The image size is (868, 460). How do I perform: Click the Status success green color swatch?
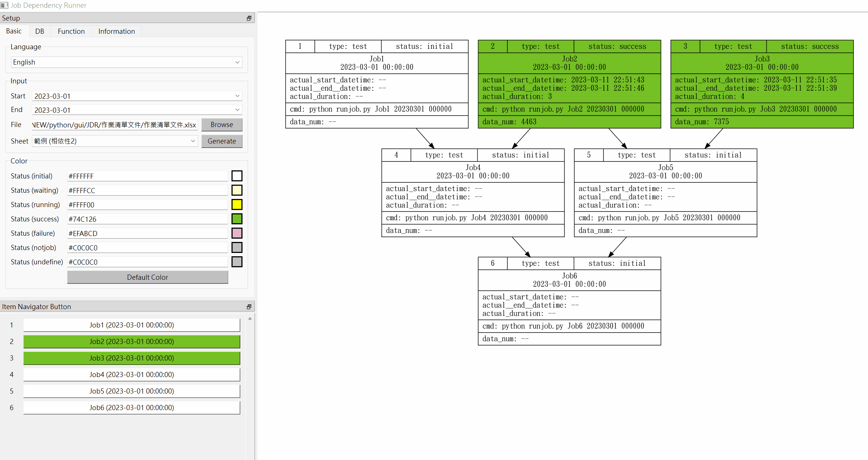click(237, 218)
